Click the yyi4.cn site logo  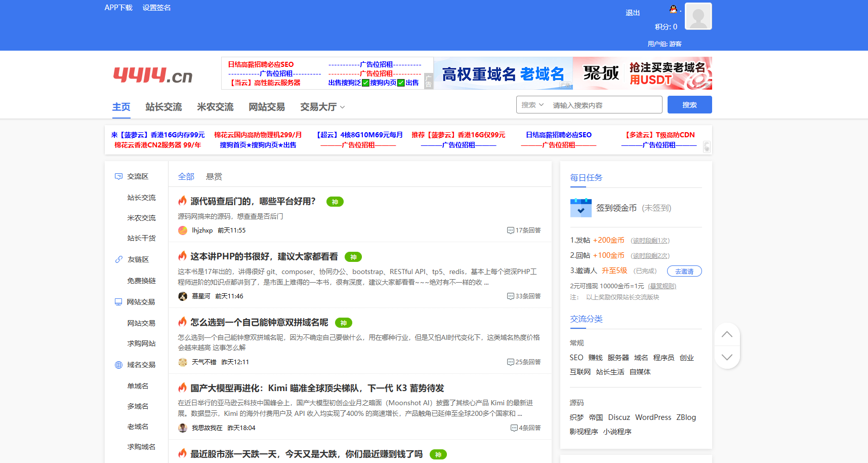pos(152,75)
